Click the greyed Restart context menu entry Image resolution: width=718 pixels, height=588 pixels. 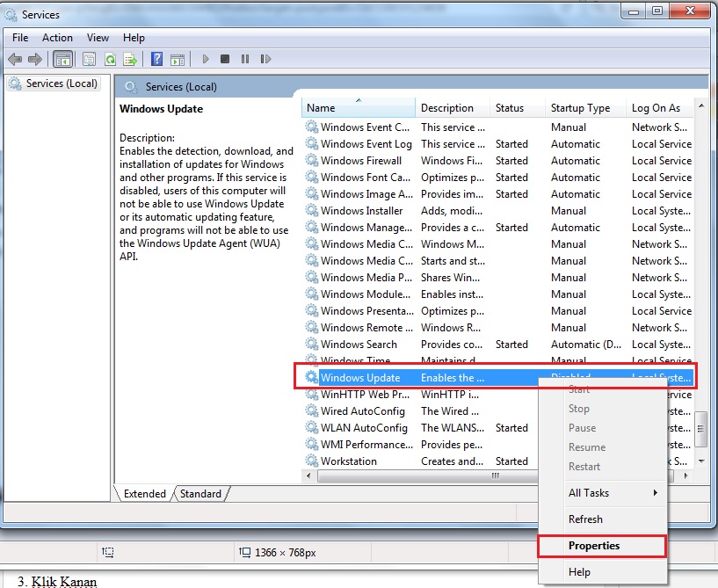coord(602,466)
